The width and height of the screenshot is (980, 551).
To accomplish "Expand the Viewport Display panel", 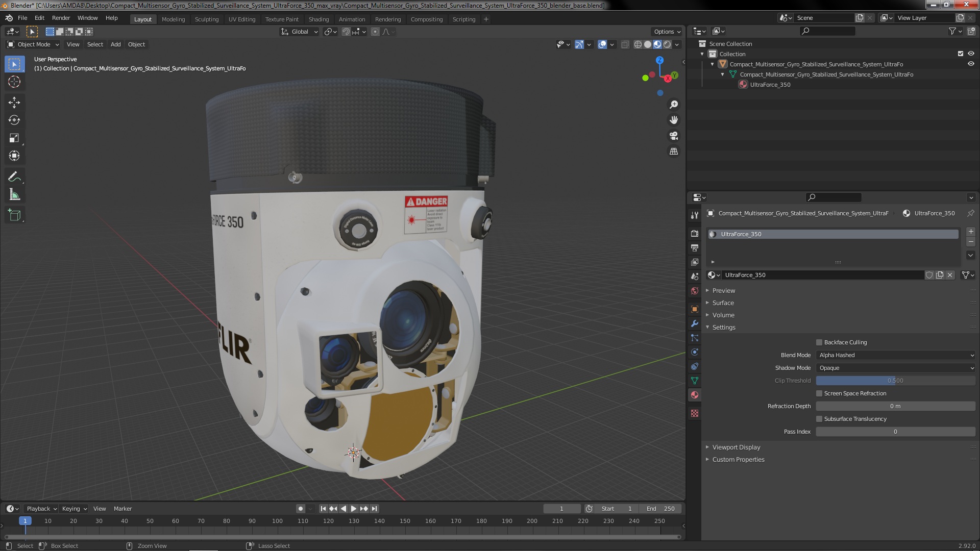I will pyautogui.click(x=736, y=447).
